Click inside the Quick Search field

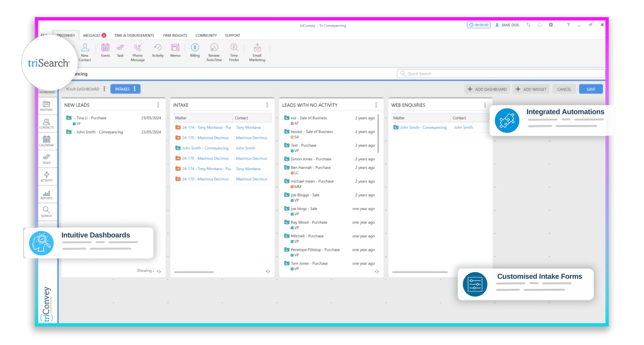click(501, 74)
